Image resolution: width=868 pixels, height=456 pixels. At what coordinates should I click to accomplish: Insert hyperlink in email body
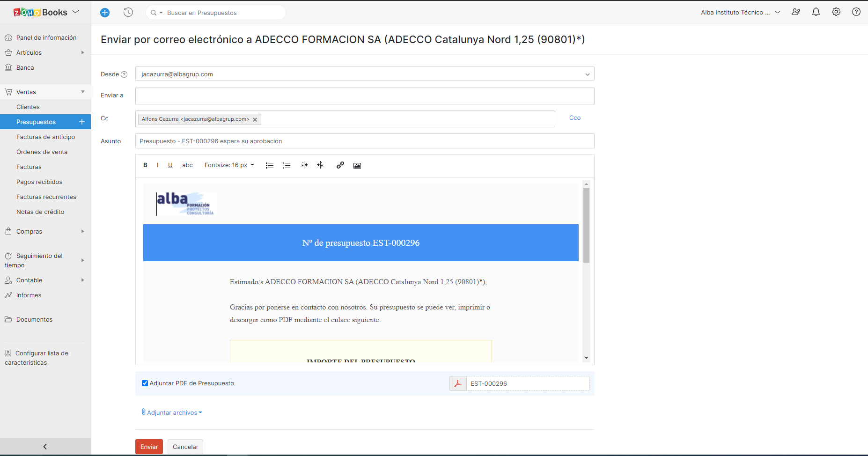tap(340, 165)
